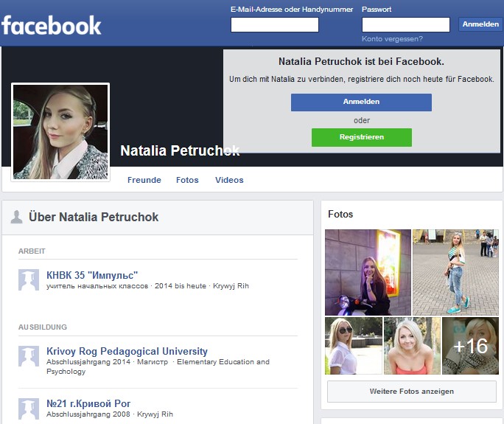This screenshot has height=424, width=504.
Task: Open the photo of the woman in the coral top
Action: pyautogui.click(x=412, y=346)
